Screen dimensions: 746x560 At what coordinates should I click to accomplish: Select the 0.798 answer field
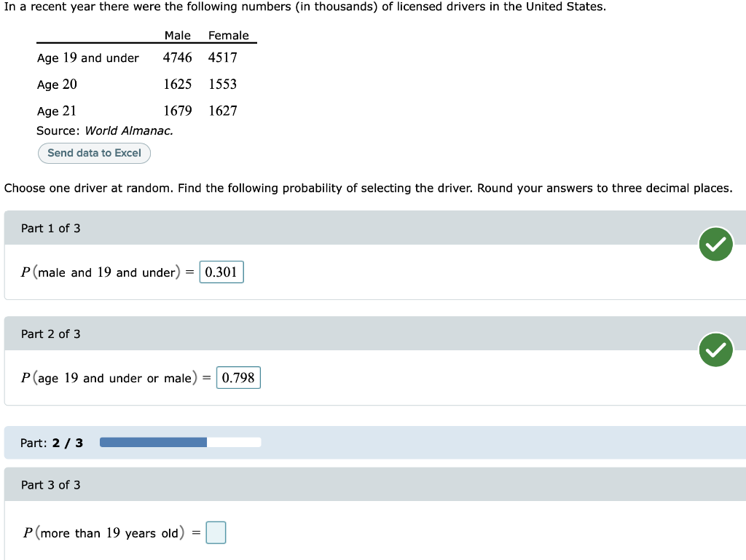tap(238, 377)
